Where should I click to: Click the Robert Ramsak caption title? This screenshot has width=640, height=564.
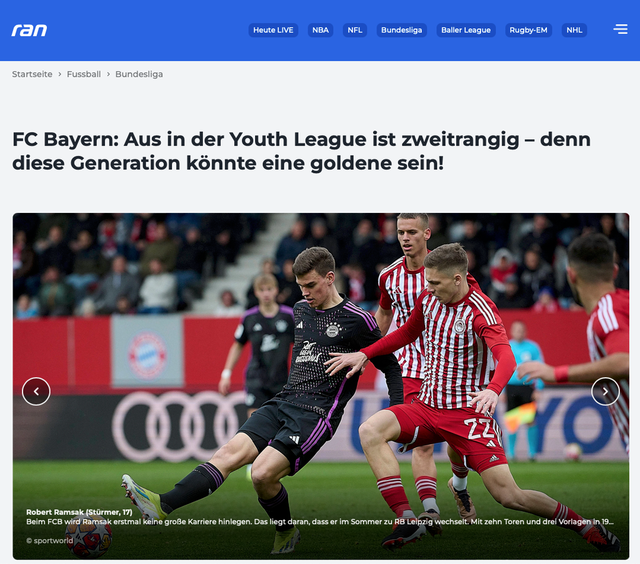79,512
